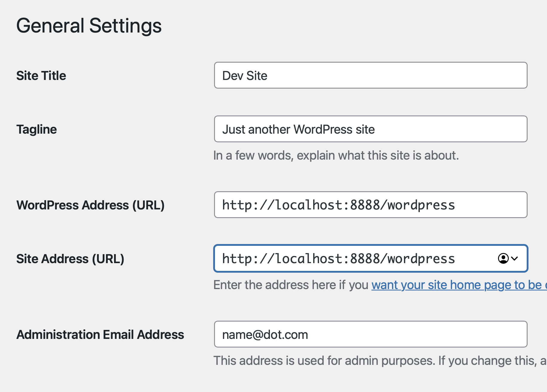Click the 'Site Address (URL)' label
This screenshot has height=392, width=547.
tap(70, 259)
